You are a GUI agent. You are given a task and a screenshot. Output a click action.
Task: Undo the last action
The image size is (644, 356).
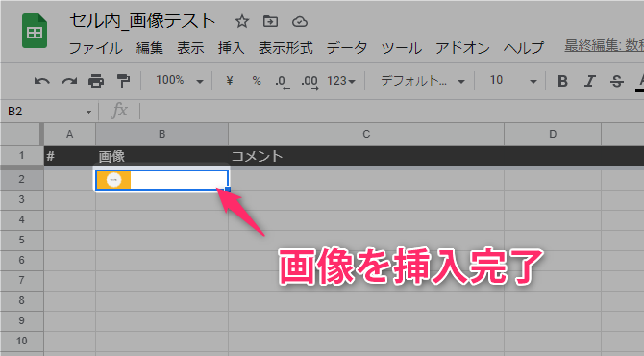(42, 81)
